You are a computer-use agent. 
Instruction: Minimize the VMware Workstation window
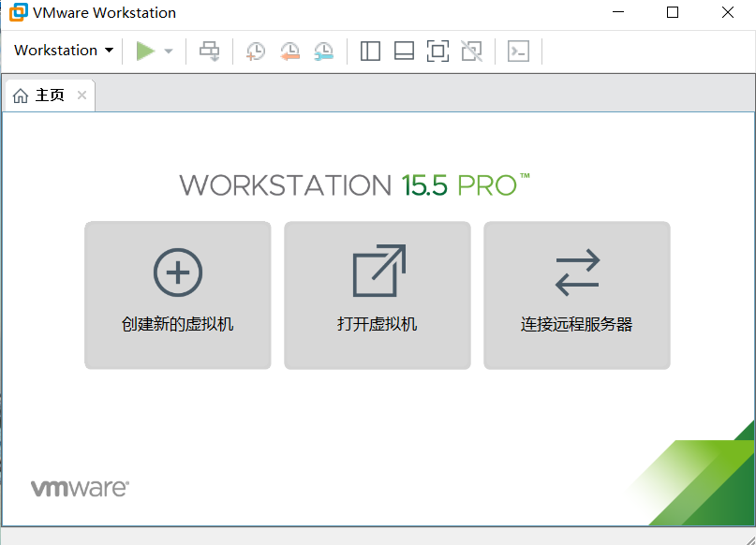tap(618, 12)
